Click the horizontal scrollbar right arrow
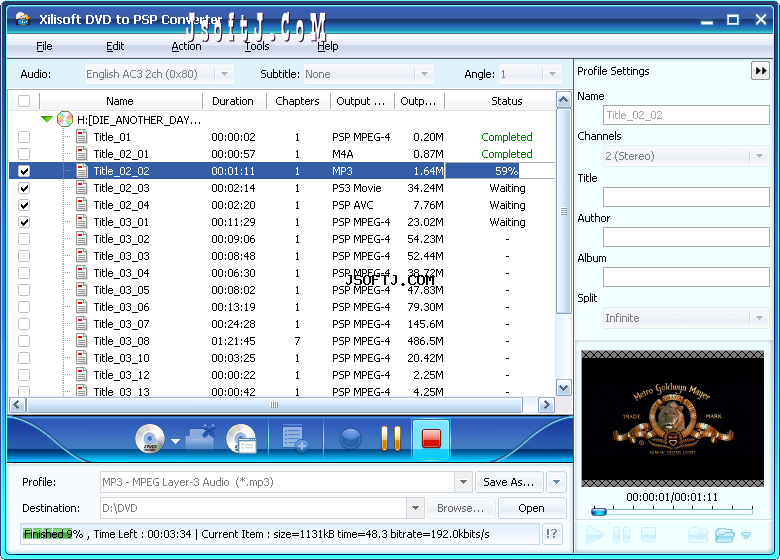The width and height of the screenshot is (780, 560). click(x=546, y=405)
